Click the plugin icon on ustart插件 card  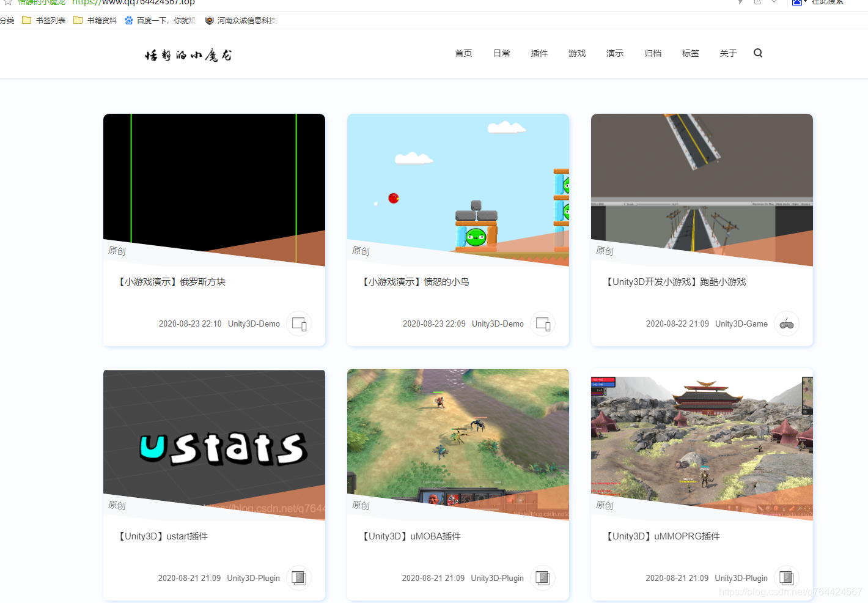pyautogui.click(x=299, y=577)
